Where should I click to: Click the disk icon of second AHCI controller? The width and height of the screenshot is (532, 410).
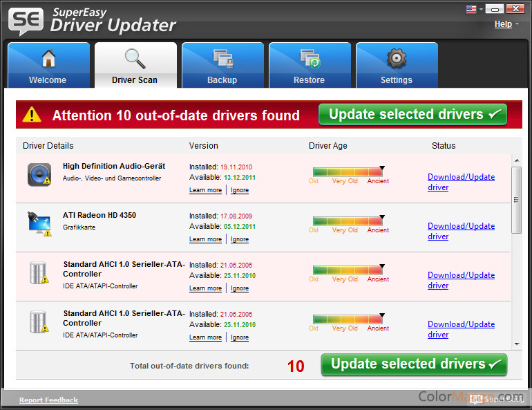point(39,322)
